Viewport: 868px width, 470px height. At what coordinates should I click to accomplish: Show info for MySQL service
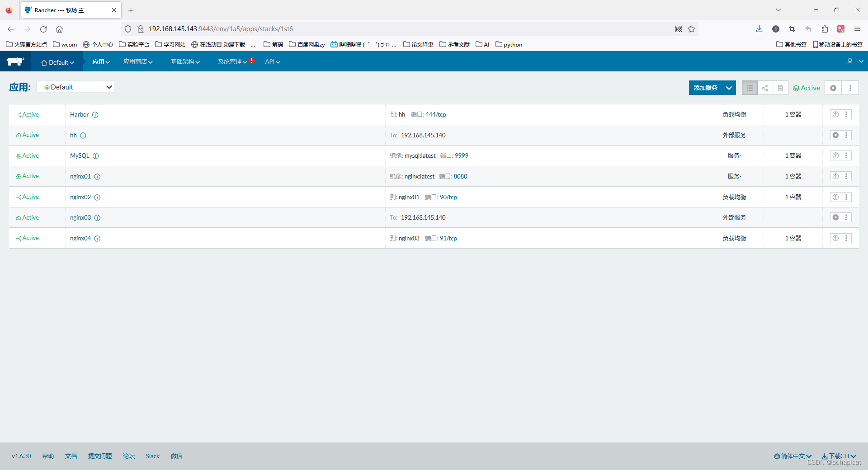pos(96,156)
